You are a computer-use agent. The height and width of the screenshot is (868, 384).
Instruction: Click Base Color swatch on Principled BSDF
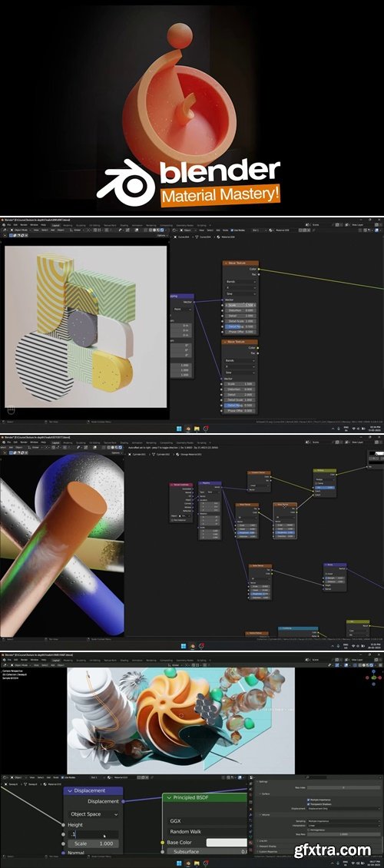(227, 842)
